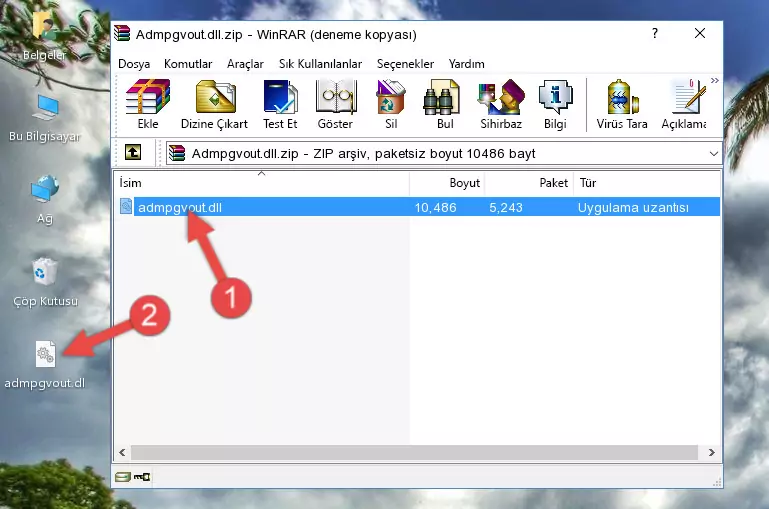Open the Komutlar menu
This screenshot has height=509, width=769.
click(188, 64)
